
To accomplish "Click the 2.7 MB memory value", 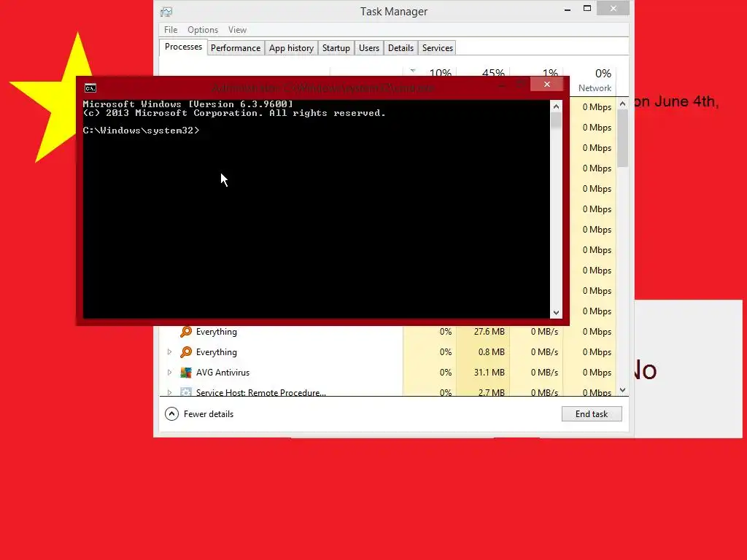I will (491, 392).
